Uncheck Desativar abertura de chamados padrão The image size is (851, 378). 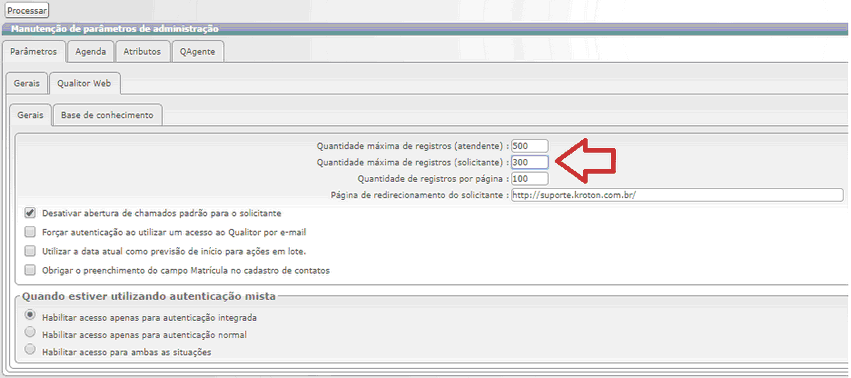[x=30, y=213]
